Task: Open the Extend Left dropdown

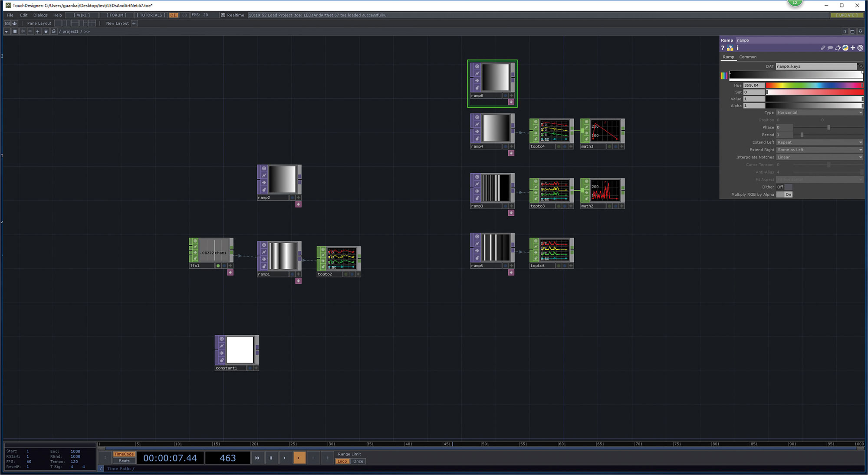Action: [819, 142]
